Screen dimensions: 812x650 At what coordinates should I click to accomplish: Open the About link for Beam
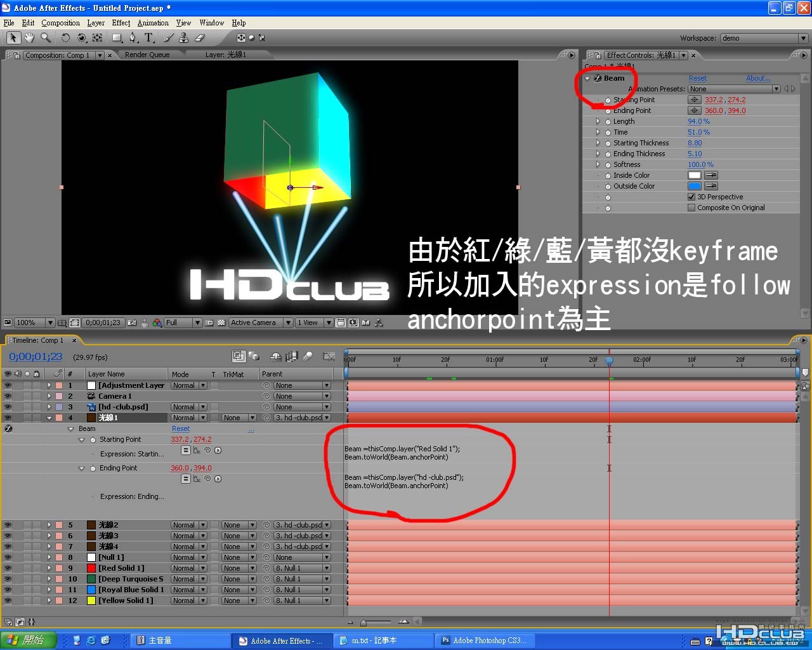coord(758,78)
